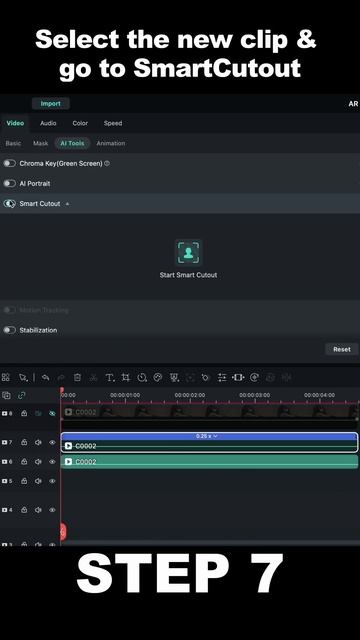Open the Basic sub-tab
The height and width of the screenshot is (640, 360).
(x=13, y=143)
